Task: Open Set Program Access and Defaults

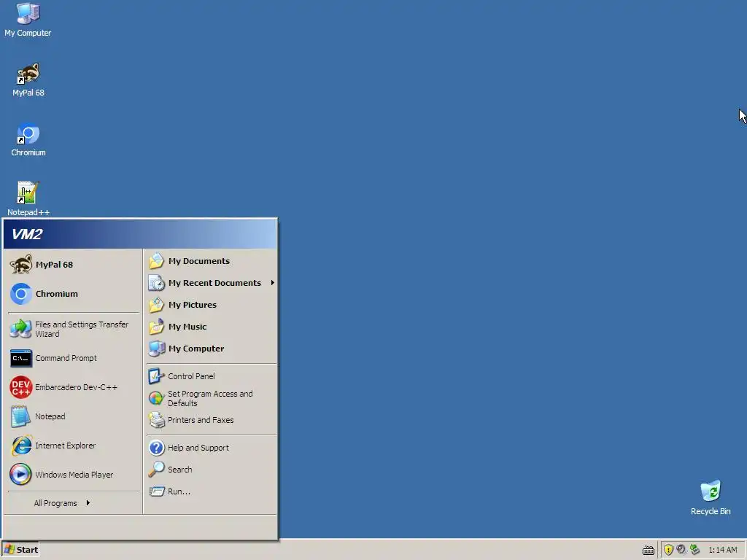Action: [x=211, y=398]
